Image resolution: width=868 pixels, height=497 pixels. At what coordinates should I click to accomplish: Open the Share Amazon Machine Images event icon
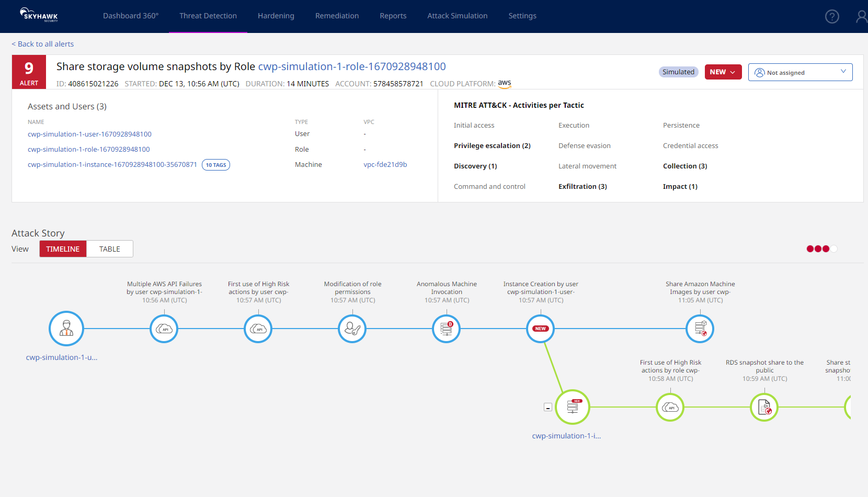click(700, 329)
